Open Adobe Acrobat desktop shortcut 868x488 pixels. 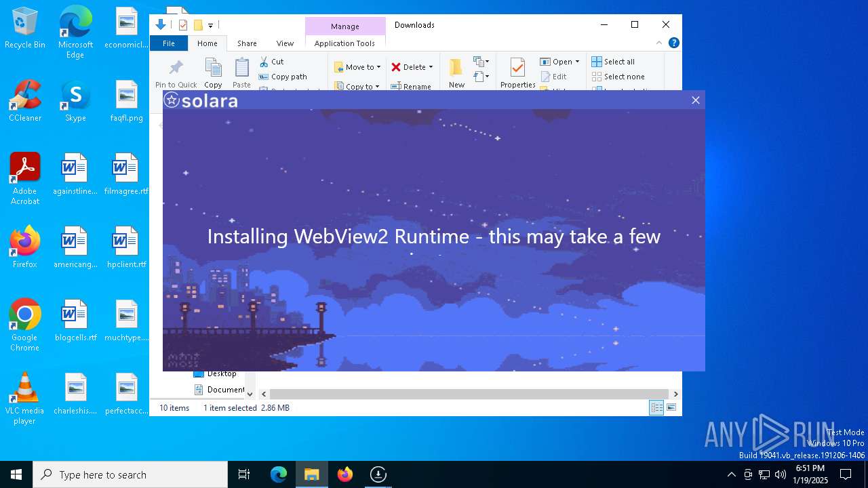(x=25, y=179)
